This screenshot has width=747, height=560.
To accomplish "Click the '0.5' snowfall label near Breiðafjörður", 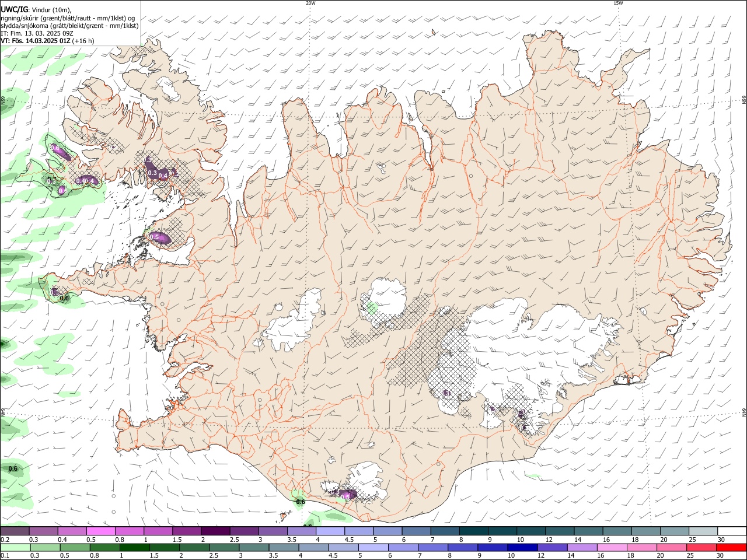I will (155, 237).
